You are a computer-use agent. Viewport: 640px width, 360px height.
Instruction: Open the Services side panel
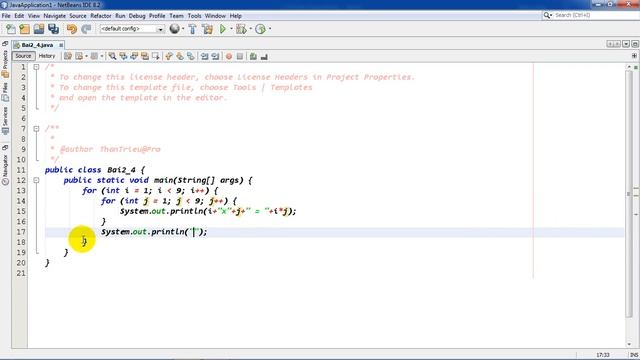pyautogui.click(x=5, y=120)
